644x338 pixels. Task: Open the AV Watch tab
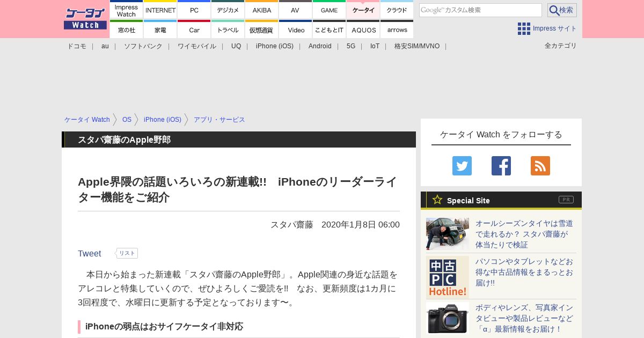(296, 10)
